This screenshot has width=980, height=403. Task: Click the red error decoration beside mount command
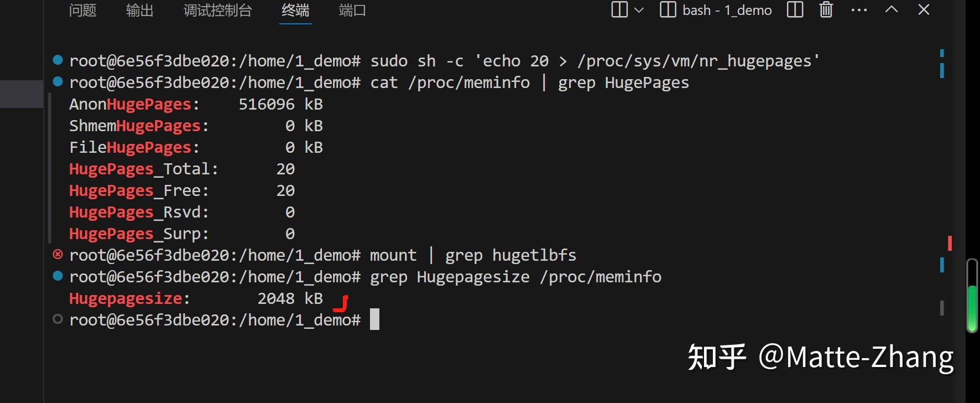57,255
